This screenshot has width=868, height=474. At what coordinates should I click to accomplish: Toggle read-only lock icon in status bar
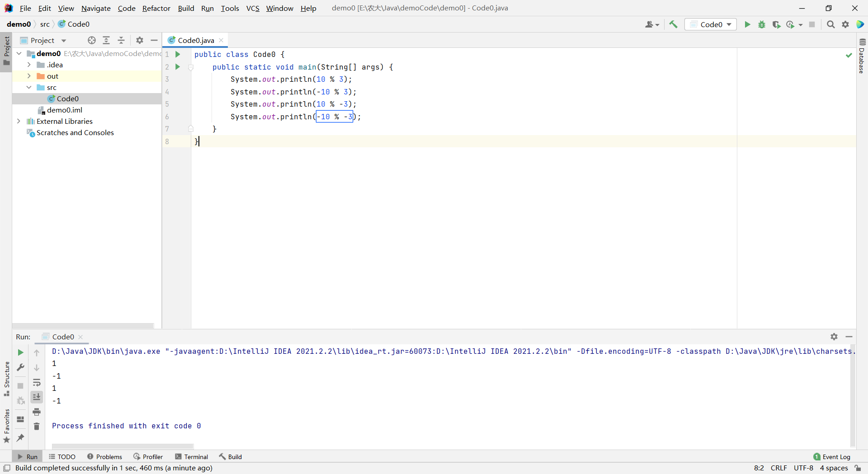pos(858,468)
